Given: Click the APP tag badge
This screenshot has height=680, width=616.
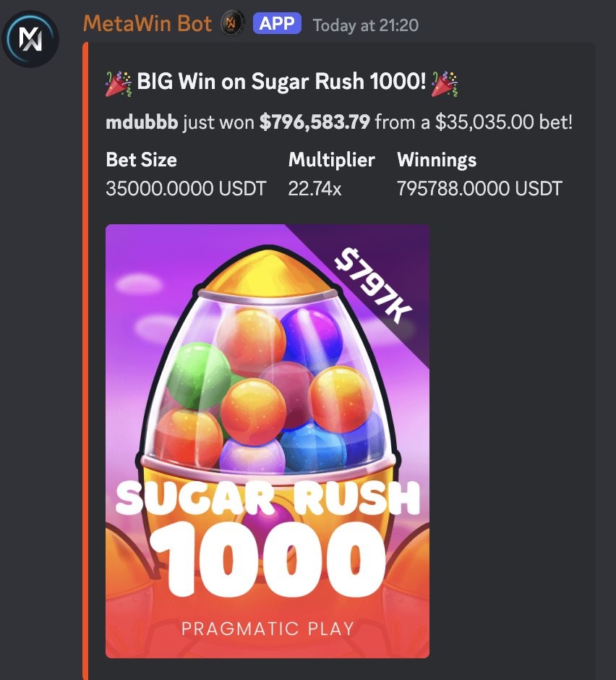Looking at the screenshot, I should [277, 23].
